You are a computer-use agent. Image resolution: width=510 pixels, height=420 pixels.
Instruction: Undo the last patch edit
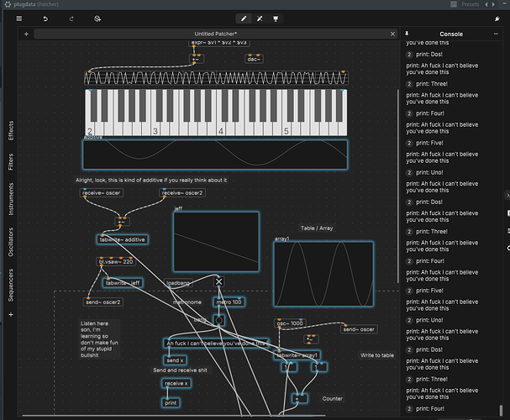point(45,18)
